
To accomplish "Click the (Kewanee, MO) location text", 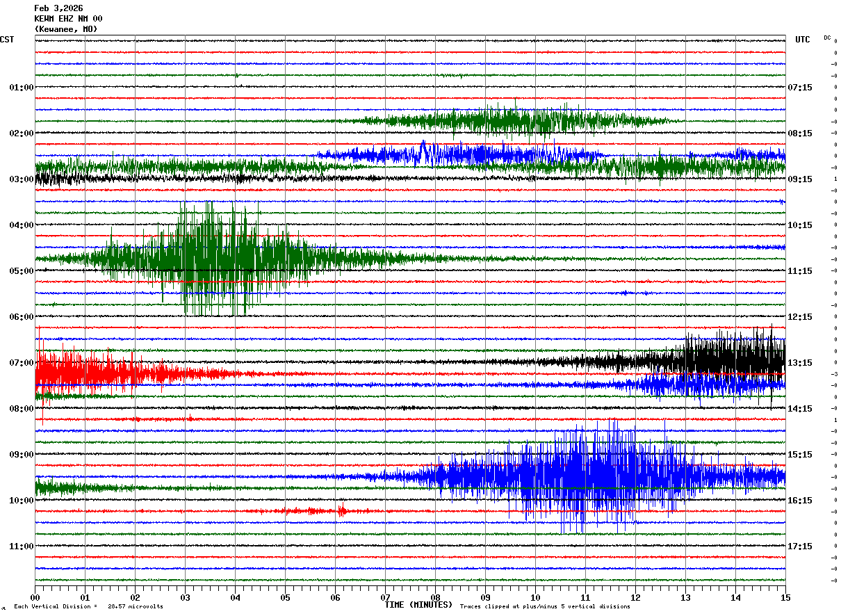I will pyautogui.click(x=66, y=29).
